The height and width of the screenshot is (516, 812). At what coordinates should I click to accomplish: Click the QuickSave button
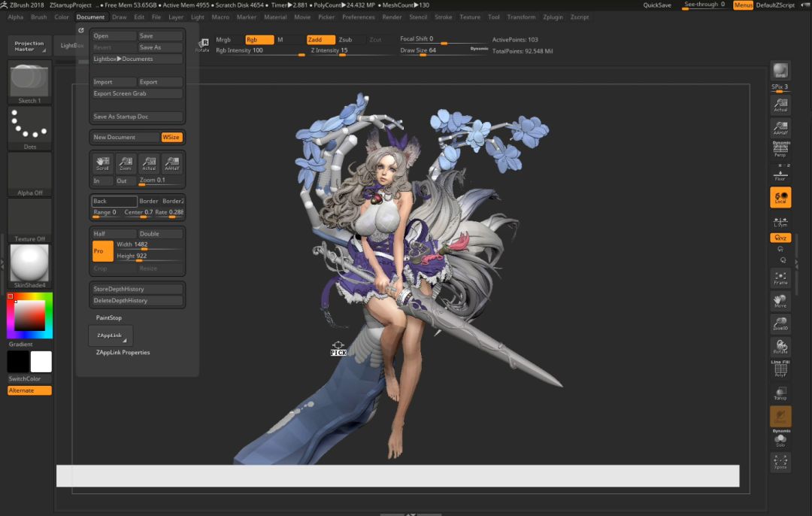(x=656, y=5)
